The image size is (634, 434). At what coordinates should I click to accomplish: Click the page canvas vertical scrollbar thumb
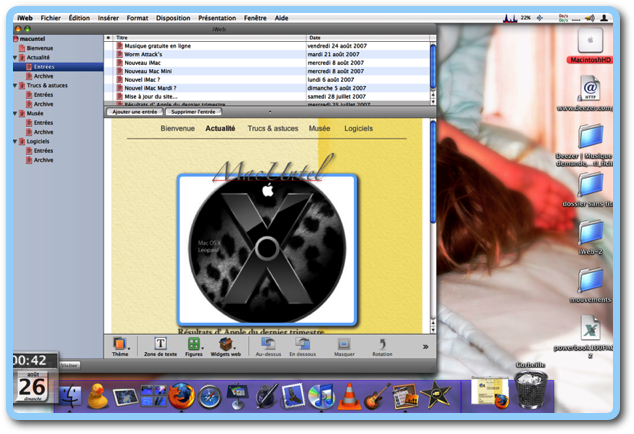(433, 171)
